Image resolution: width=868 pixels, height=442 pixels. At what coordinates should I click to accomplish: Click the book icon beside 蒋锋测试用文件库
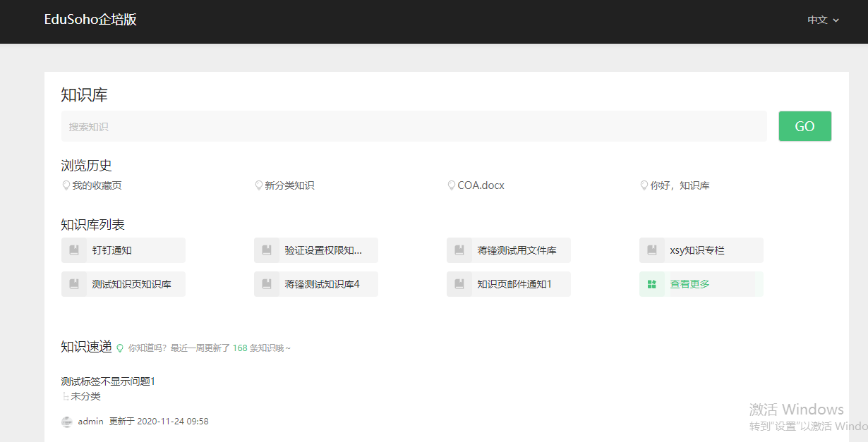459,250
